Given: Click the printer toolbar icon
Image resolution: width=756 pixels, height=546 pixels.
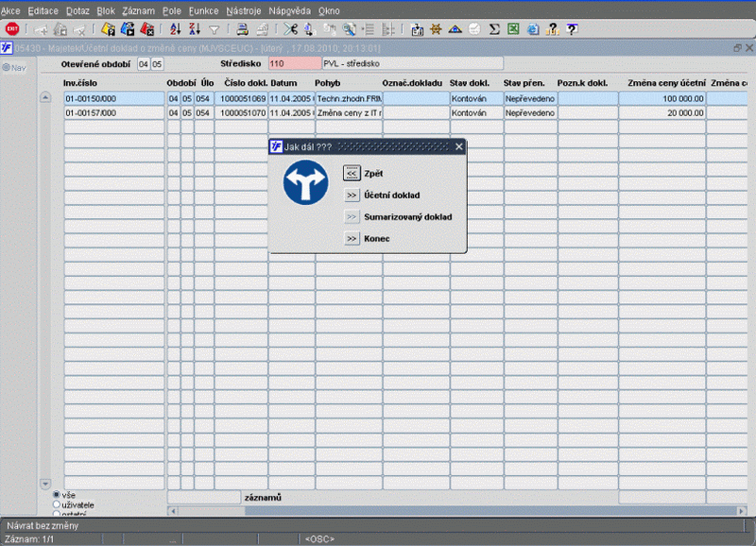Looking at the screenshot, I should [x=242, y=29].
